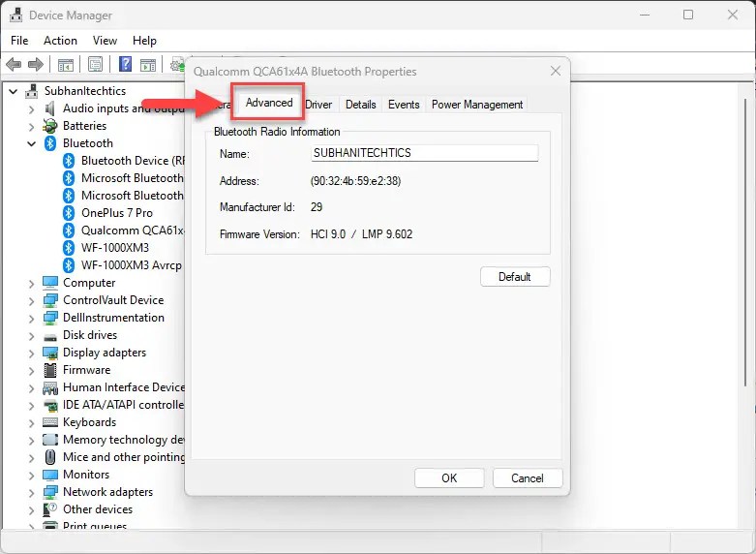The image size is (756, 554).
Task: Open the Help menu
Action: click(x=144, y=41)
